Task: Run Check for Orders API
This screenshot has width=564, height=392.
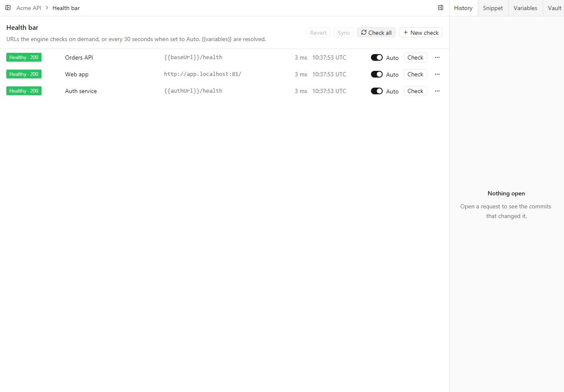Action: [415, 57]
